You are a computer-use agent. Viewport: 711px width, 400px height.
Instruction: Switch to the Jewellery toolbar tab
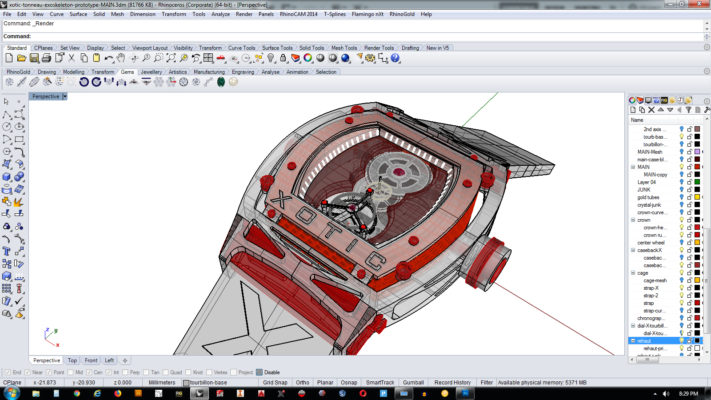pyautogui.click(x=151, y=72)
